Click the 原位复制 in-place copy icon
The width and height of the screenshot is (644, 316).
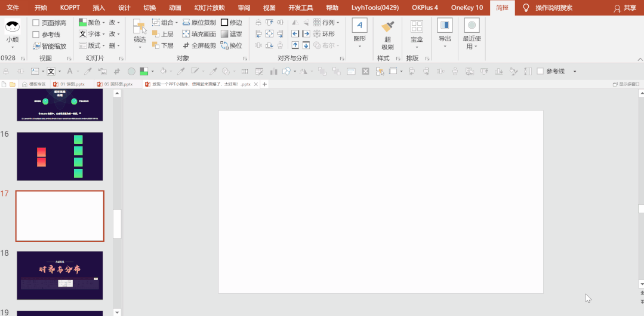pyautogui.click(x=186, y=23)
